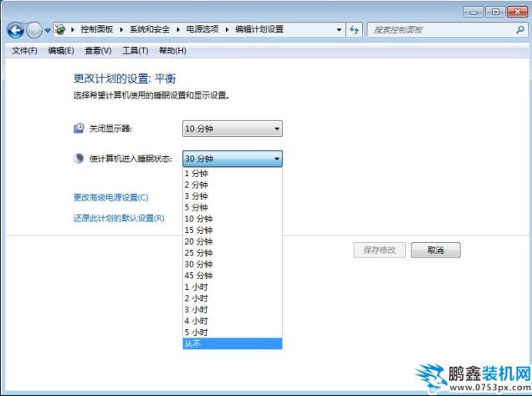Expand arrow after 电源选项 breadcrumb

click(x=227, y=29)
